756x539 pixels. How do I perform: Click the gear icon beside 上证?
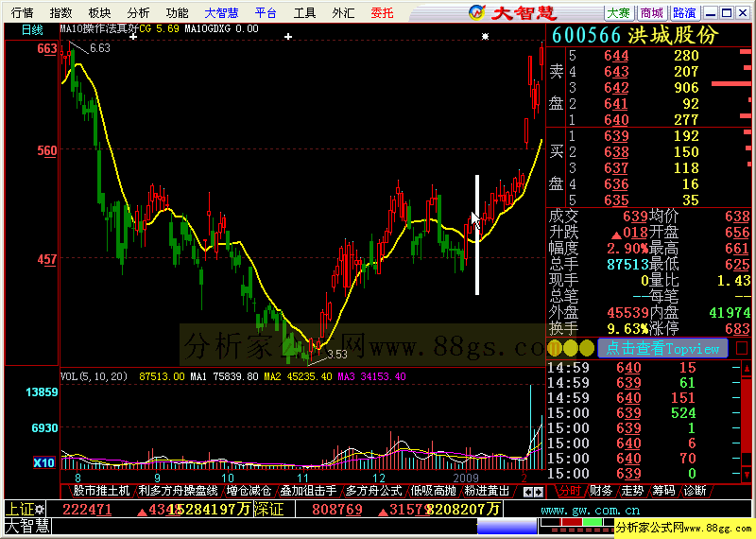(x=40, y=510)
